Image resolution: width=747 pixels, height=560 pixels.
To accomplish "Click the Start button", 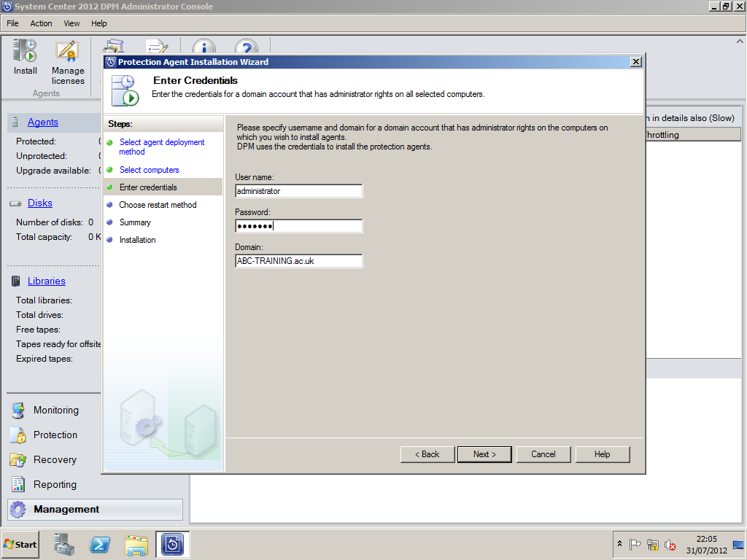I will (20, 544).
